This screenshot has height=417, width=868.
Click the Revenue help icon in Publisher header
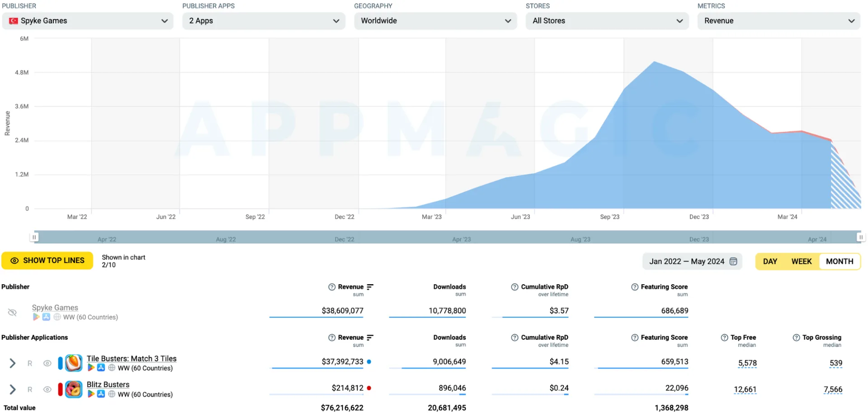[332, 287]
